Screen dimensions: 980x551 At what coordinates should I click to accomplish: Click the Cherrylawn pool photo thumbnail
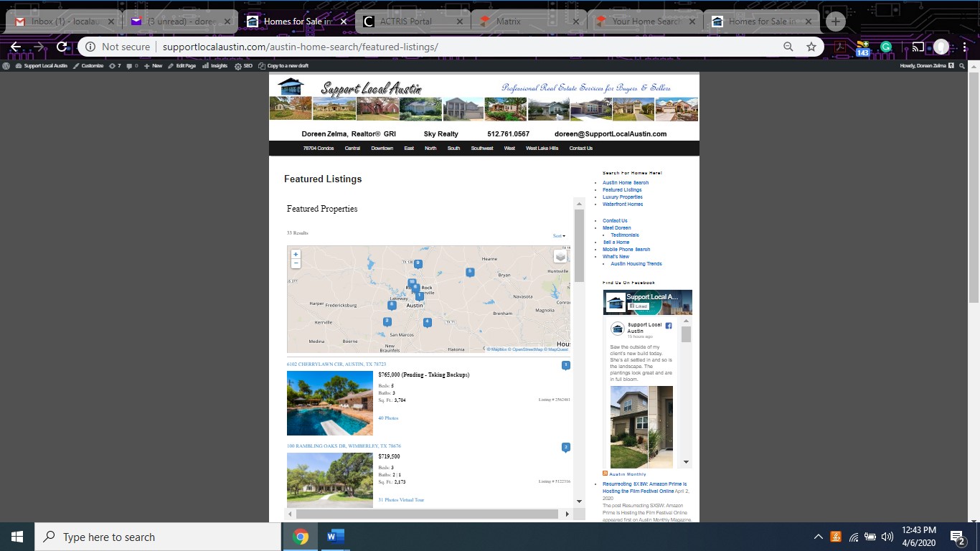tap(330, 403)
